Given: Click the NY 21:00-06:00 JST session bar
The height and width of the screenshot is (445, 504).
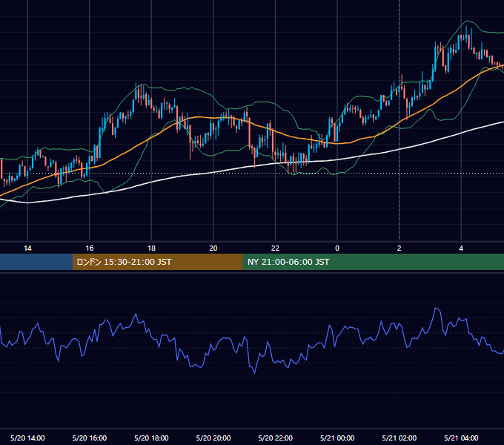Looking at the screenshot, I should [373, 262].
